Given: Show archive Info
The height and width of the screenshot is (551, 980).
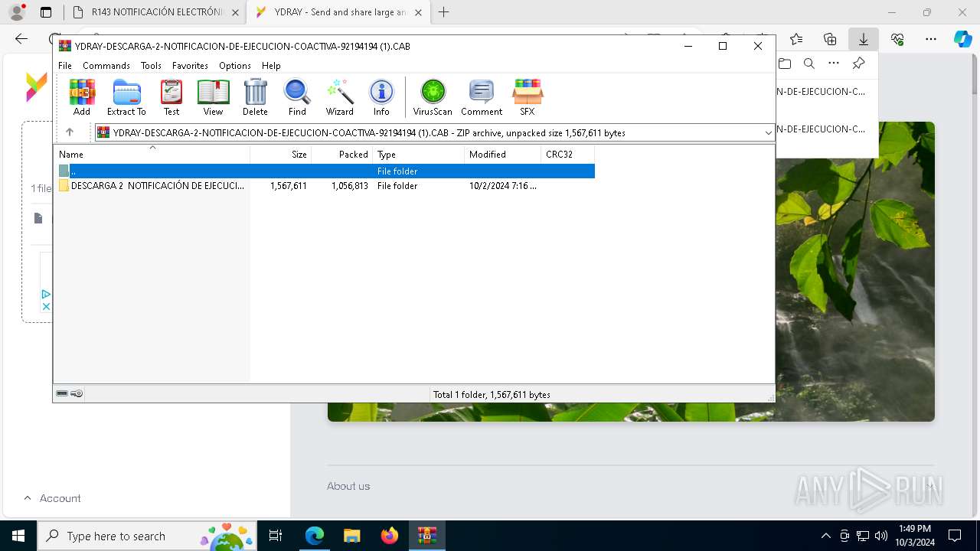Looking at the screenshot, I should pos(381,97).
